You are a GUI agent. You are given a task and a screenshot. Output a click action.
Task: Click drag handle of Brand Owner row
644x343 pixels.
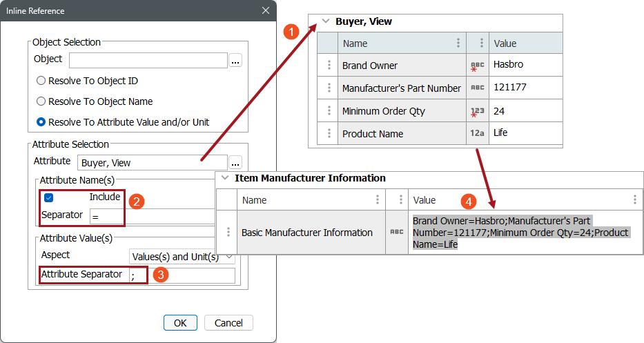(x=329, y=66)
